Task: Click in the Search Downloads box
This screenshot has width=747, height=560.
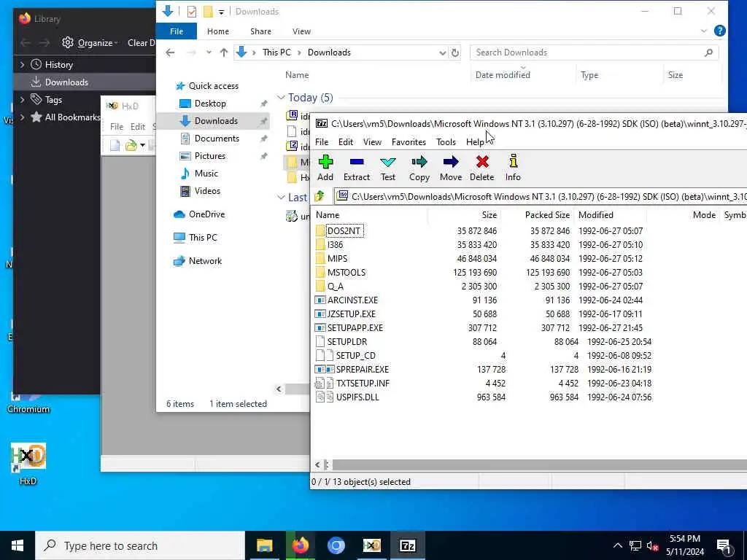Action: (x=594, y=52)
